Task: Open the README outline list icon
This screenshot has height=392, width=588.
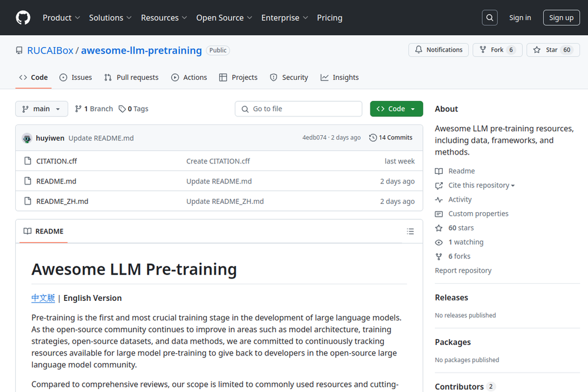Action: pyautogui.click(x=410, y=231)
